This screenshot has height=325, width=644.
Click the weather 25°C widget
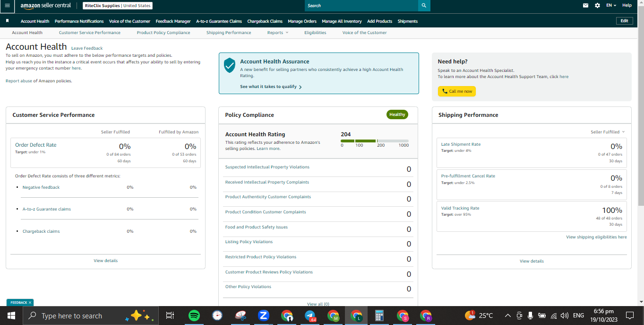click(479, 316)
